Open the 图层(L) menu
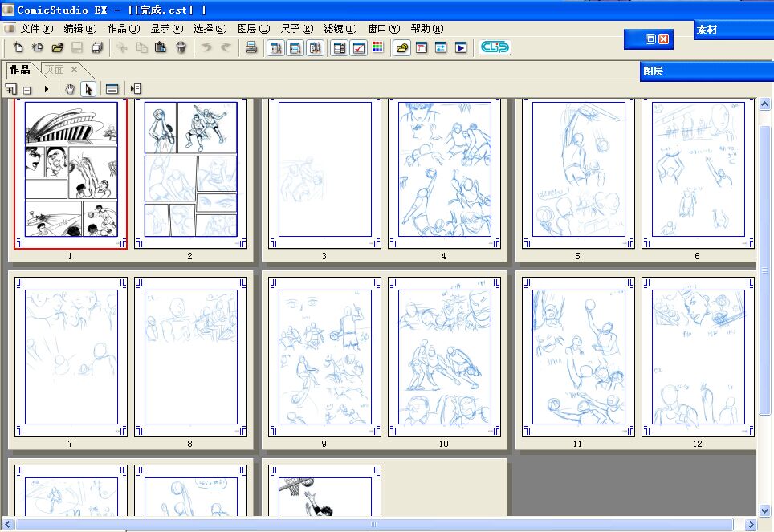The height and width of the screenshot is (532, 774). click(x=254, y=29)
